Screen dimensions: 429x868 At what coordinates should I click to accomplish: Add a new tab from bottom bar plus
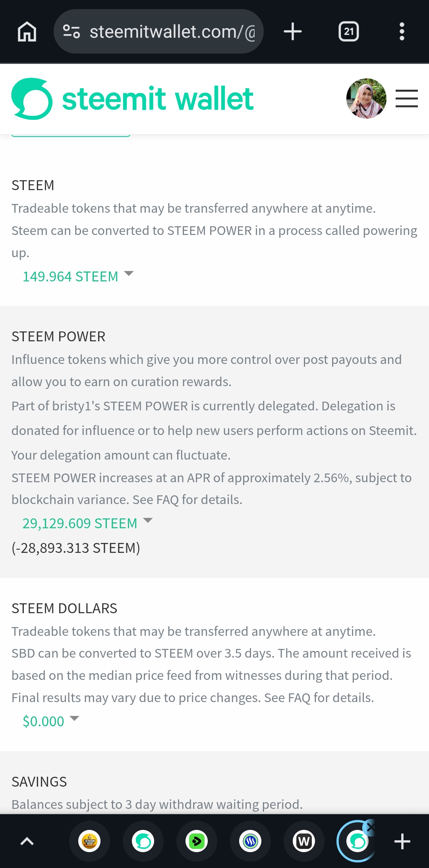pos(402,841)
